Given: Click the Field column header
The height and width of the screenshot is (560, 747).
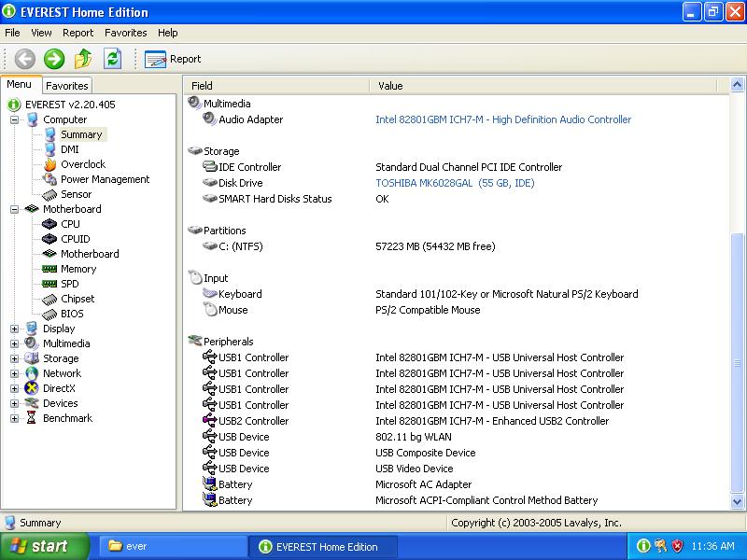Looking at the screenshot, I should 276,86.
